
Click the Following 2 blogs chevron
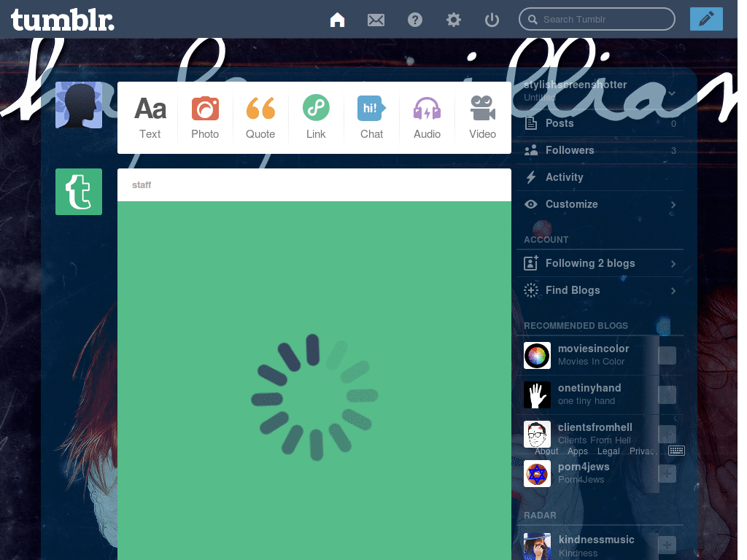[673, 264]
